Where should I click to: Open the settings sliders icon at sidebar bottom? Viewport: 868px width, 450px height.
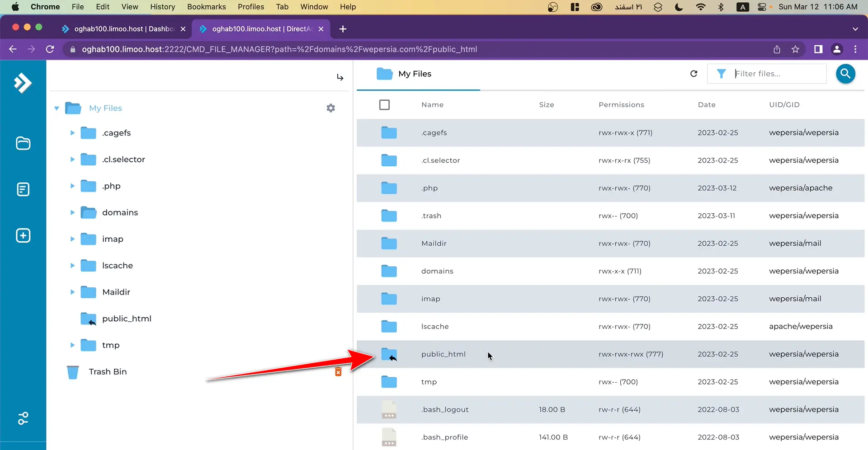[x=23, y=418]
